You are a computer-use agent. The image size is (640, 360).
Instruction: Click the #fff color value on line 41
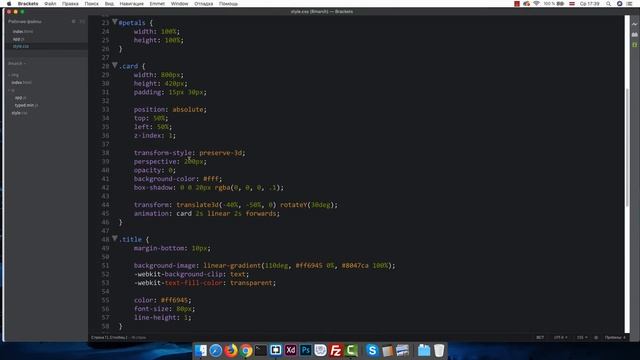(212, 179)
